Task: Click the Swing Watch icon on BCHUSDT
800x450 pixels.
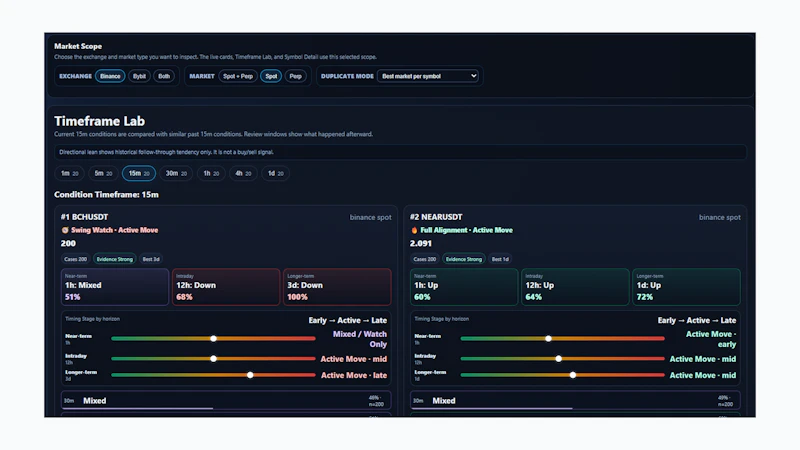Action: [65, 230]
